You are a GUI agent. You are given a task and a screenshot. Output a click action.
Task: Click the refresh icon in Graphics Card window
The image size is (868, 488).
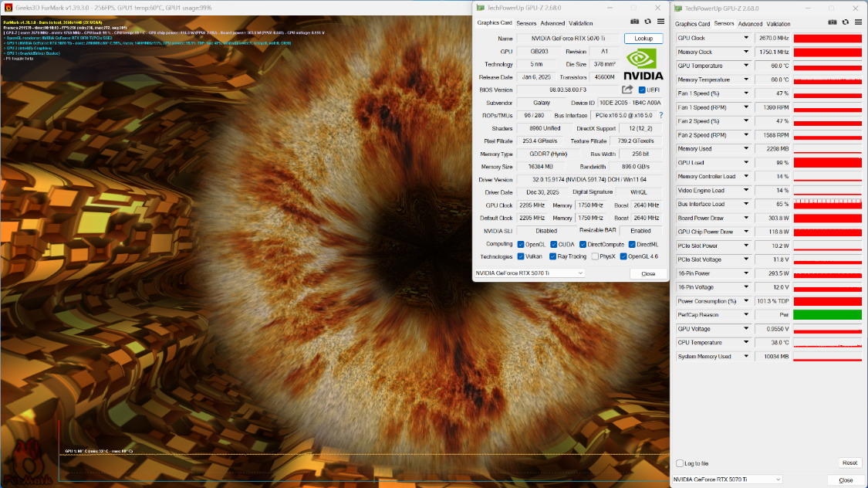point(647,22)
